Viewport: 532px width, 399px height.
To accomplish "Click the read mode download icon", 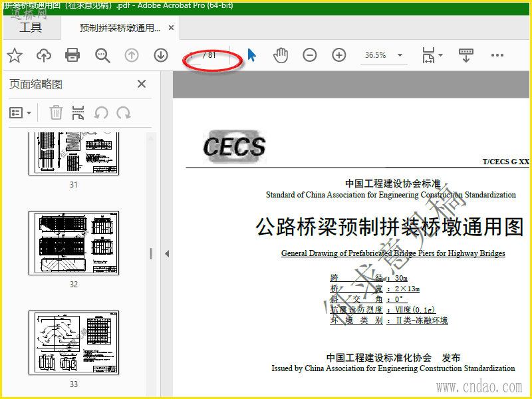I will pos(466,55).
